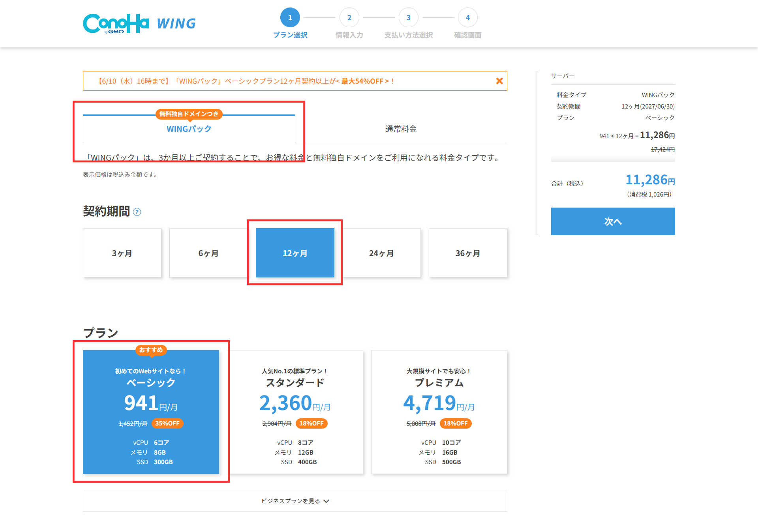Image resolution: width=758 pixels, height=532 pixels.
Task: Expand ビジネスプランを見る section
Action: coord(295,501)
